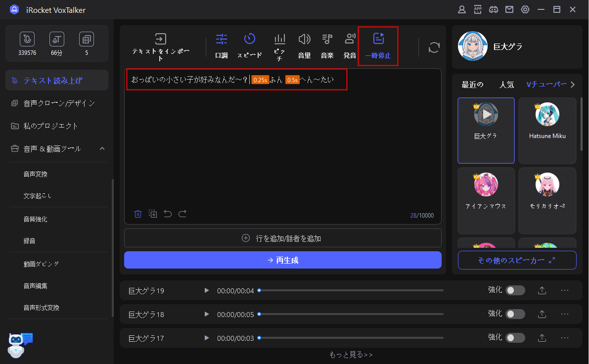Select the モリカリオペ voice card
This screenshot has width=589, height=364.
click(x=547, y=201)
